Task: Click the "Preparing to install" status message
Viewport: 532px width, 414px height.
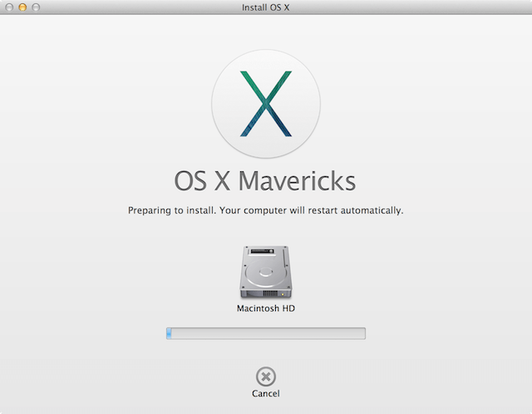Action: 266,210
